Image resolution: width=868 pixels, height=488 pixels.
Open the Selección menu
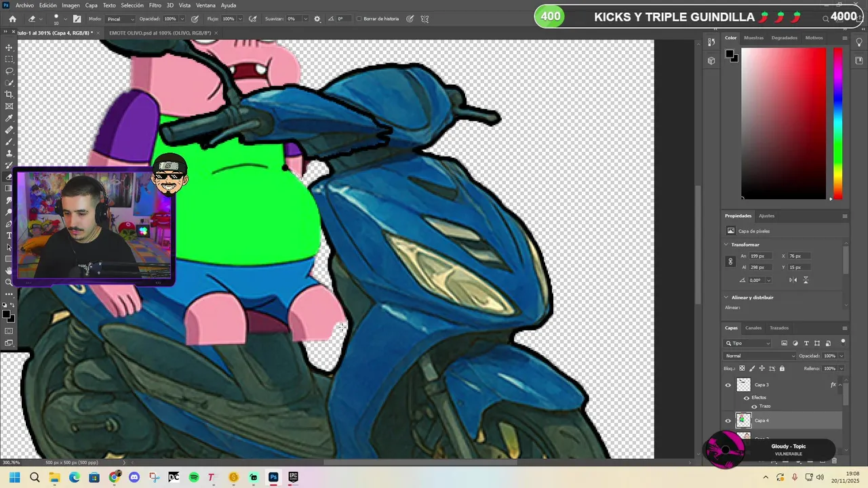click(x=132, y=5)
